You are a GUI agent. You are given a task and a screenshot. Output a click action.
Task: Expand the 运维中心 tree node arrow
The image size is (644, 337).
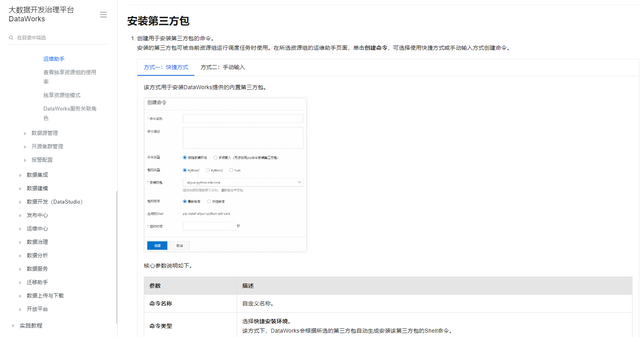20,229
